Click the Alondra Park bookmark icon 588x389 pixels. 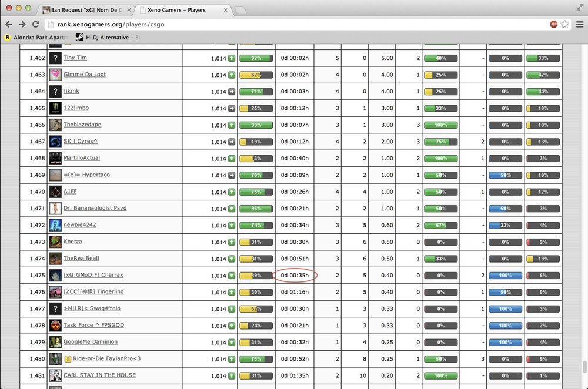pyautogui.click(x=7, y=37)
